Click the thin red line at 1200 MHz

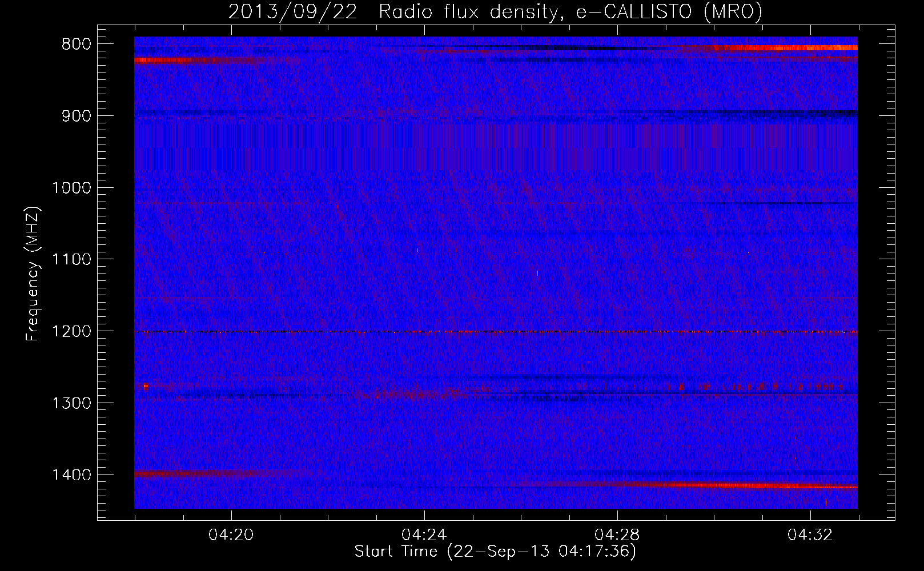pos(496,332)
